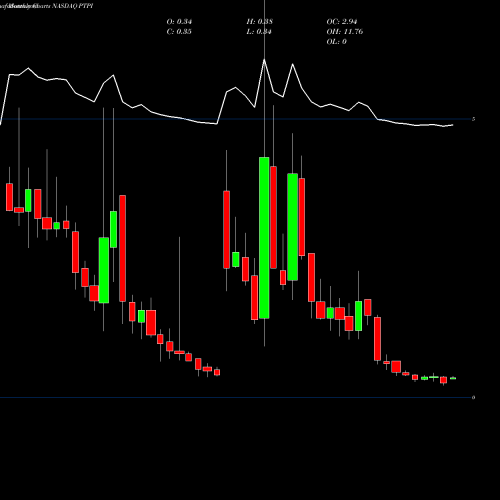
Task: Select the 'O: 0.34' open value
Action: 179,22
